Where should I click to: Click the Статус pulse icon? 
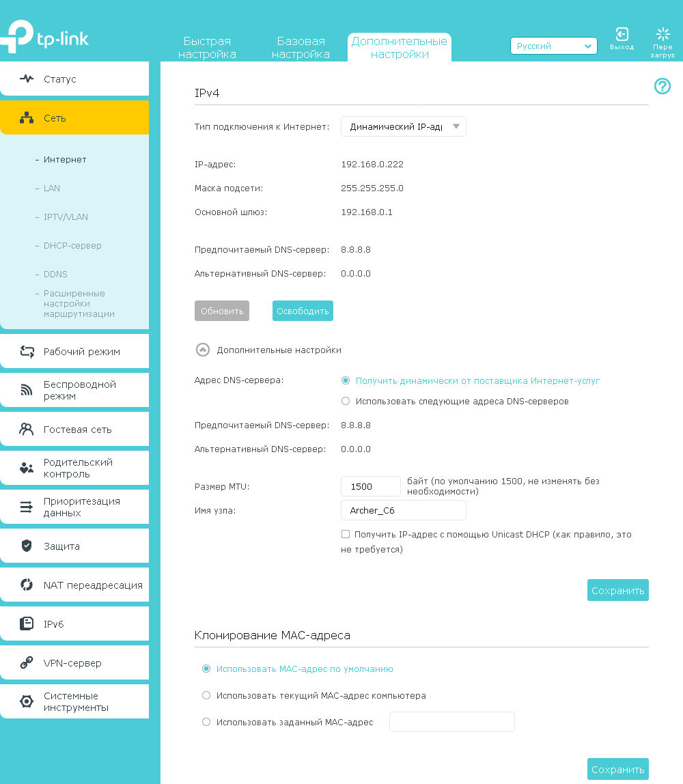tap(27, 79)
